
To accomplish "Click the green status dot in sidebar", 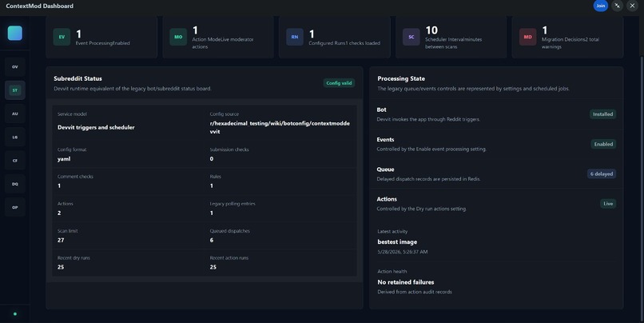I will coord(15,314).
